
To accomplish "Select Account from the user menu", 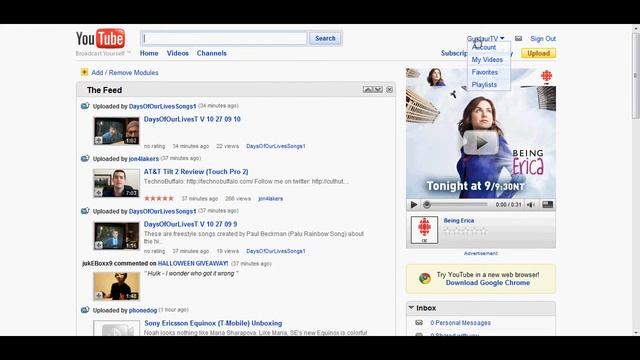I will click(x=484, y=47).
